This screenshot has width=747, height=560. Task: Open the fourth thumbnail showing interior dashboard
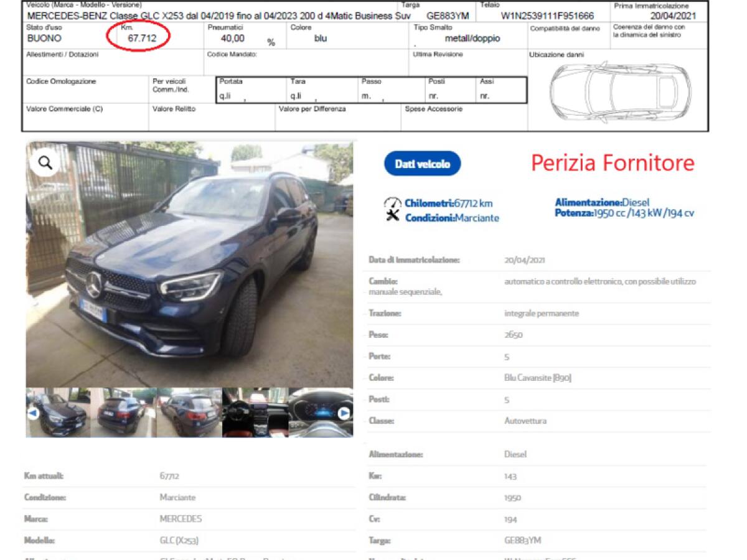pyautogui.click(x=255, y=413)
